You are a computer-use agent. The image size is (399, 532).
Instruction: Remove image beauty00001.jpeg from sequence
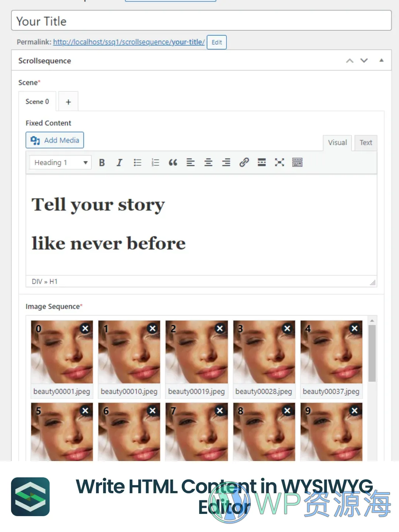coord(85,328)
